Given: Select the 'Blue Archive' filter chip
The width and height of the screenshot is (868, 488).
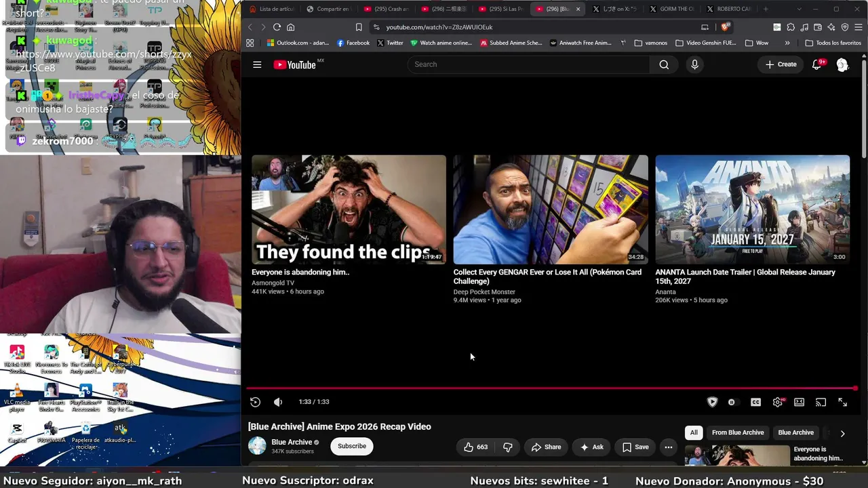Looking at the screenshot, I should (795, 432).
